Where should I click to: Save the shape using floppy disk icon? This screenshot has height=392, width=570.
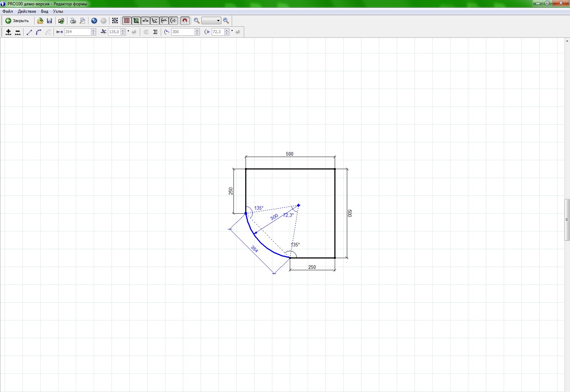coord(50,21)
